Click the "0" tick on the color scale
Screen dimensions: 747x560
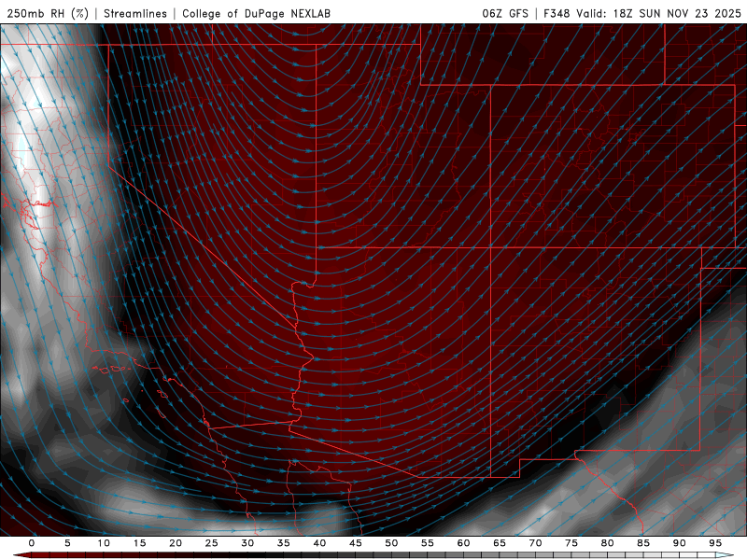pyautogui.click(x=32, y=543)
